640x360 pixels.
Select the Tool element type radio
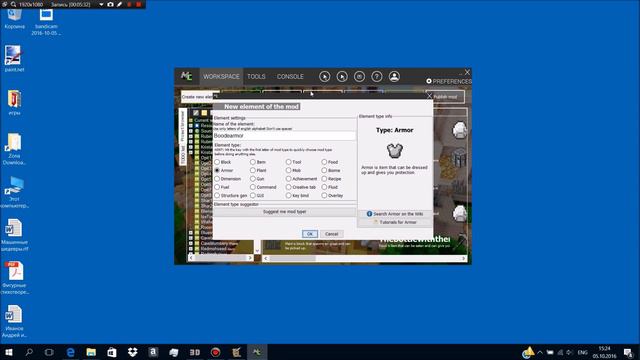[289, 162]
